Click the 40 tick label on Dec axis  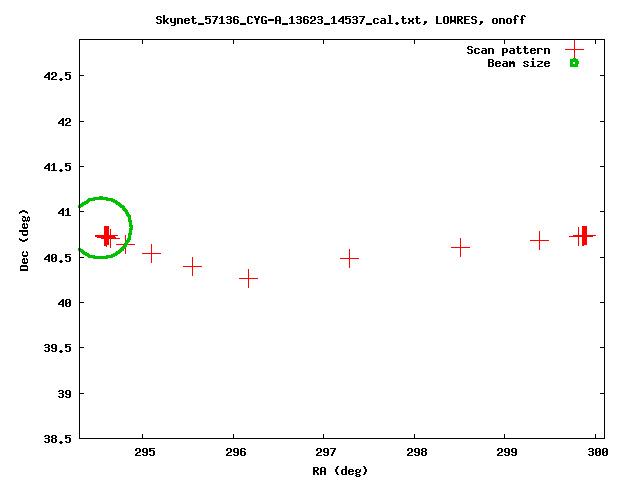pos(64,303)
